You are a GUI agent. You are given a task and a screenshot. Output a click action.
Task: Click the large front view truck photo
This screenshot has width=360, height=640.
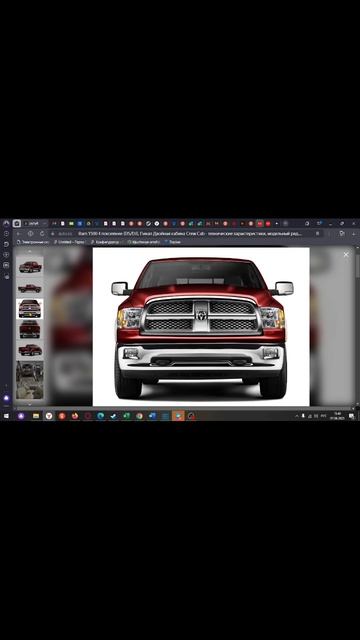[x=201, y=327]
